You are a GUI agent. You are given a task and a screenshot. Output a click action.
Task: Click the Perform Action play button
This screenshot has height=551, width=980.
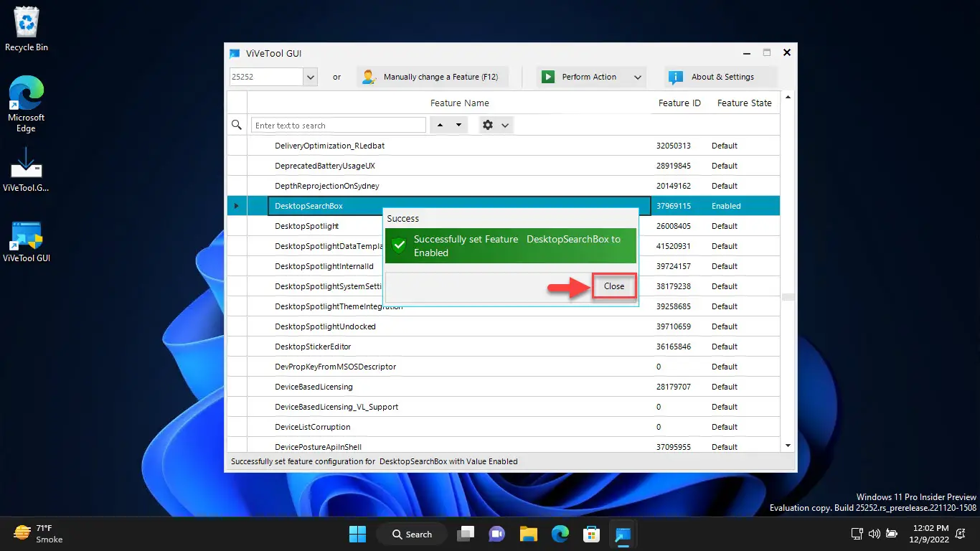(x=548, y=77)
